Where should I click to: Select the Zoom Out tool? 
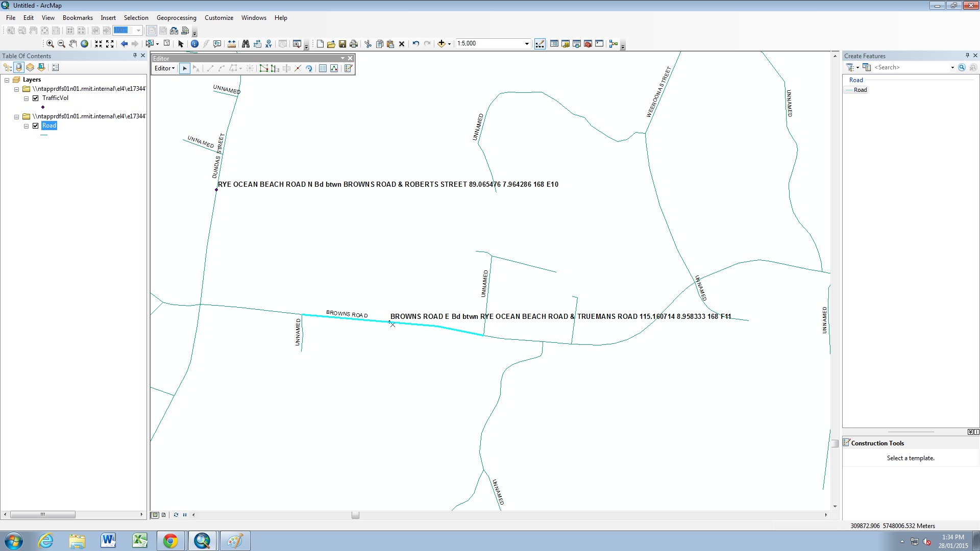(x=61, y=44)
